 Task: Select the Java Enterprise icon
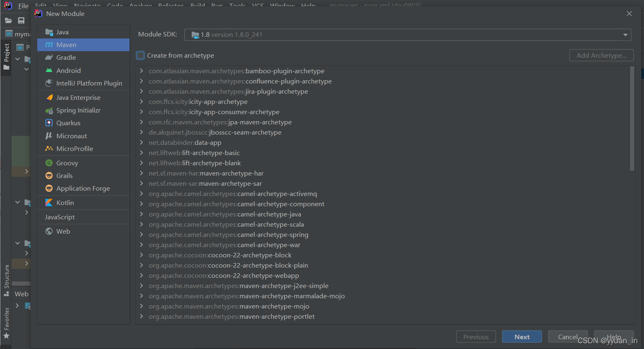tap(49, 97)
